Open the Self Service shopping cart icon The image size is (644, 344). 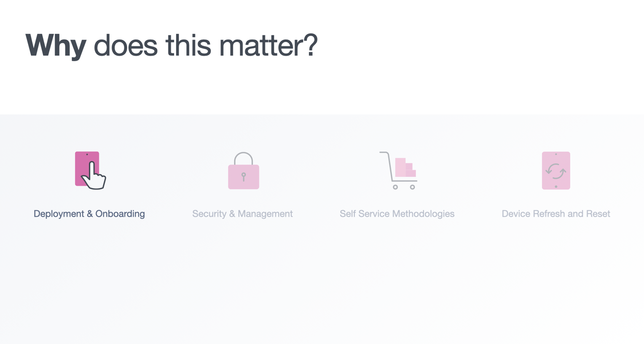(398, 170)
